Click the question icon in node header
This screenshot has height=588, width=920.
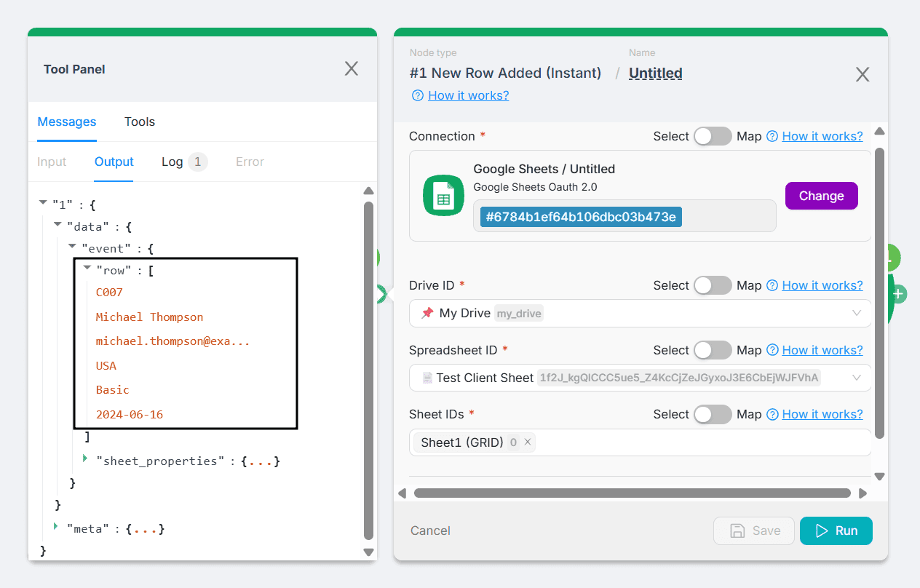(x=418, y=95)
